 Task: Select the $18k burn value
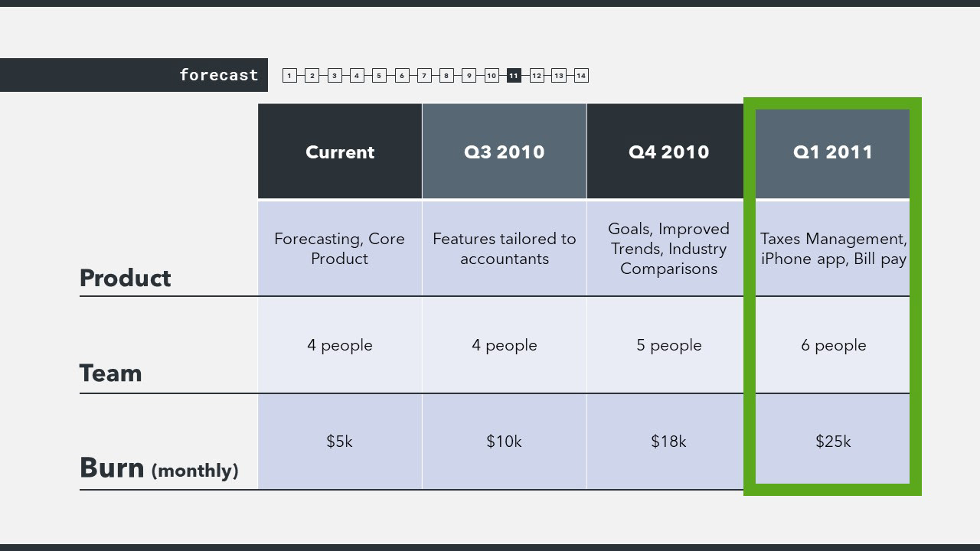pos(668,442)
